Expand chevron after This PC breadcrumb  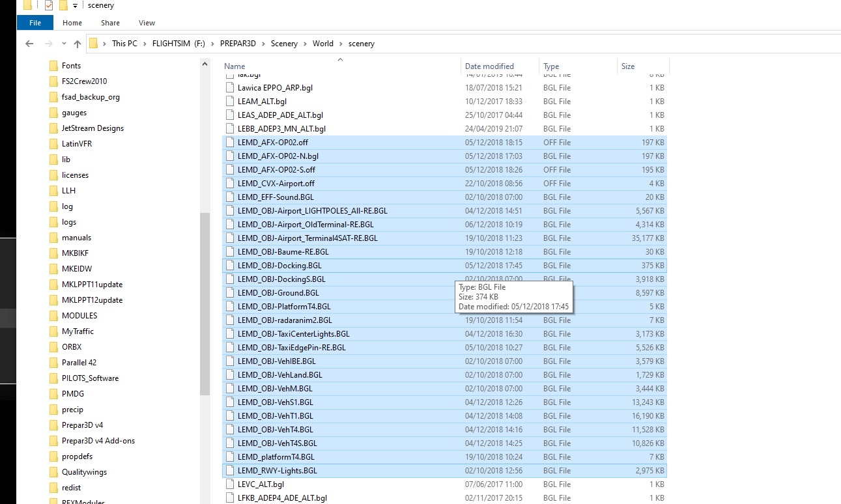coord(145,44)
